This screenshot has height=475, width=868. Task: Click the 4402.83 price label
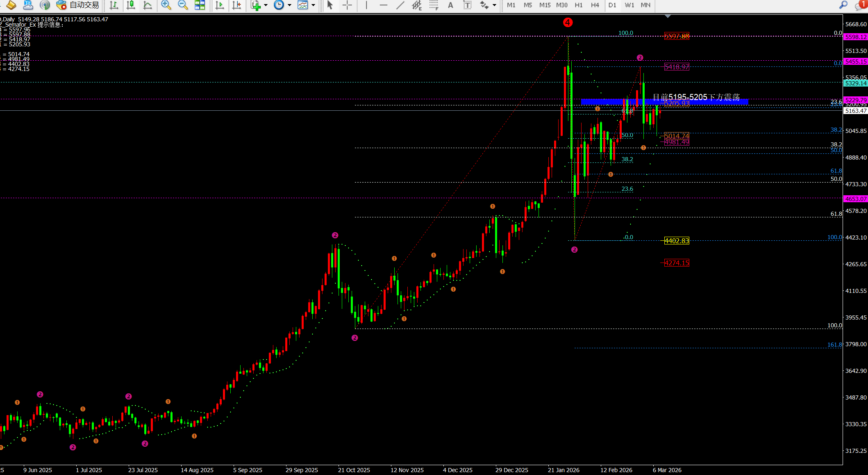tap(676, 241)
